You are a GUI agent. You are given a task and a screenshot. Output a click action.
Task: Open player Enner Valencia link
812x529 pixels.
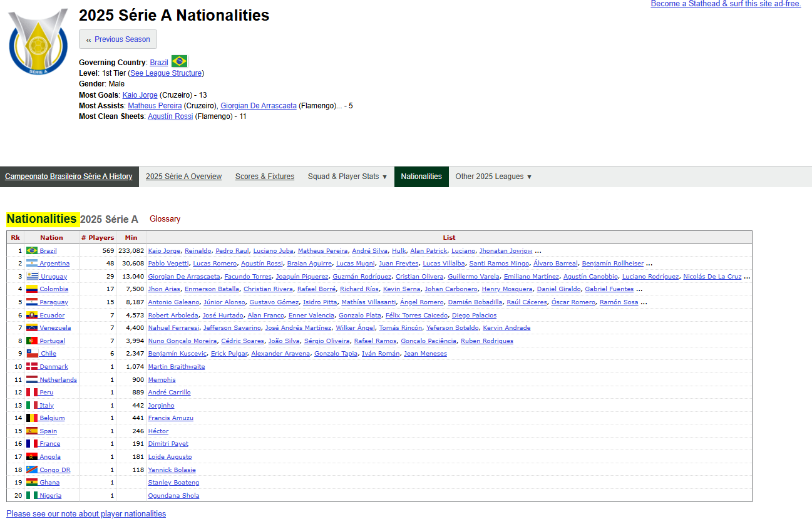[311, 315]
